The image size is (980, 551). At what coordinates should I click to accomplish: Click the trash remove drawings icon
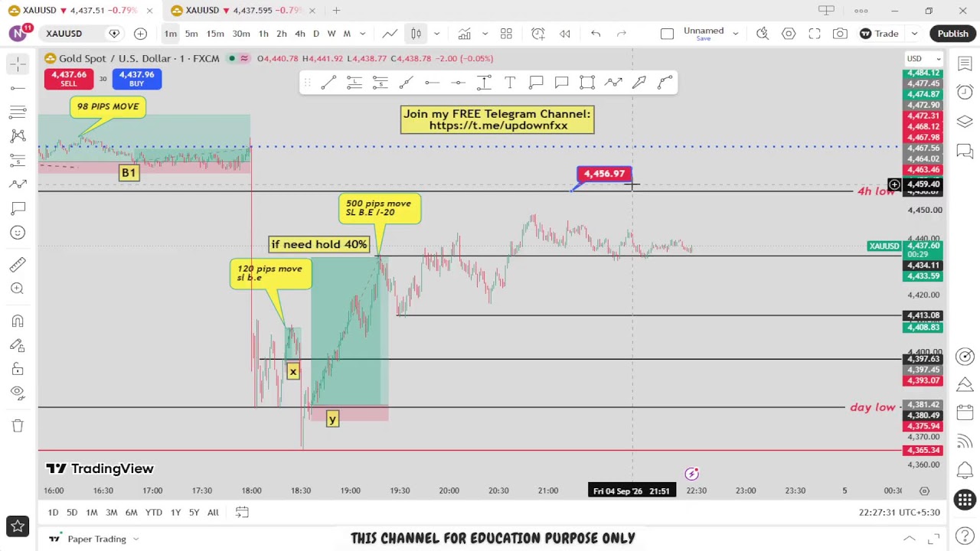[x=18, y=425]
